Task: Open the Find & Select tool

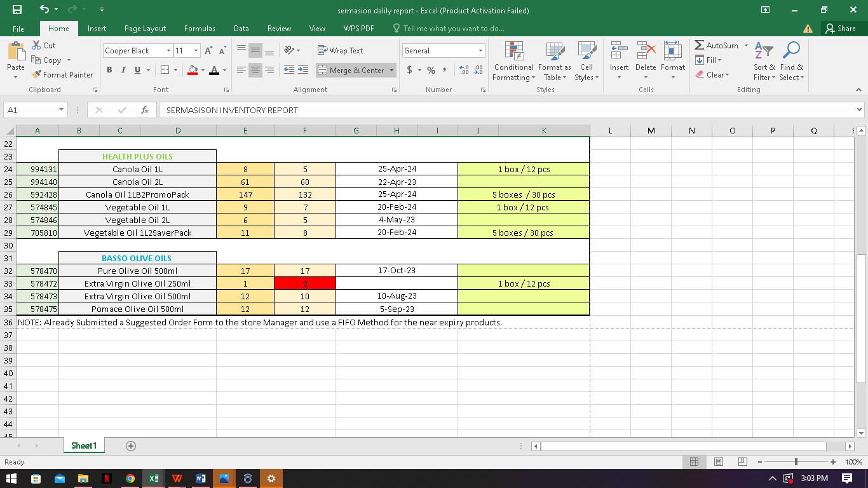Action: tap(792, 62)
